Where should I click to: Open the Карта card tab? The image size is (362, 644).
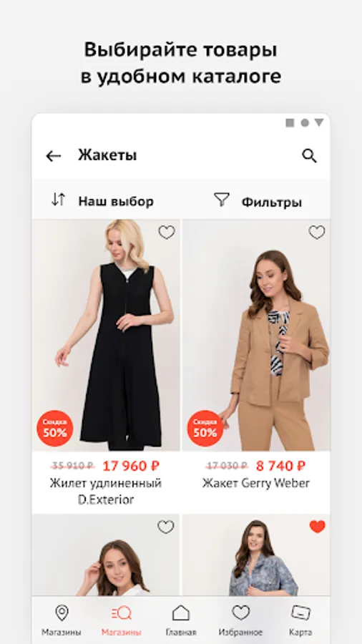point(300,620)
